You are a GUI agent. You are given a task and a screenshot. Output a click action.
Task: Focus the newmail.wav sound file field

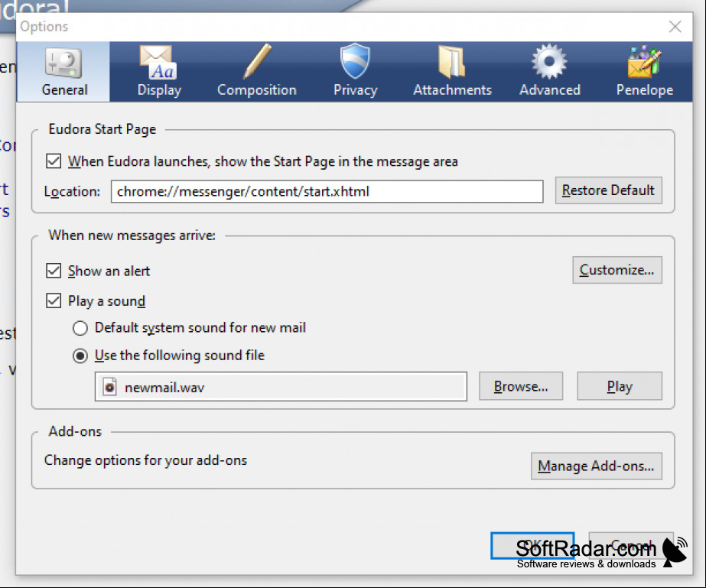(x=281, y=387)
